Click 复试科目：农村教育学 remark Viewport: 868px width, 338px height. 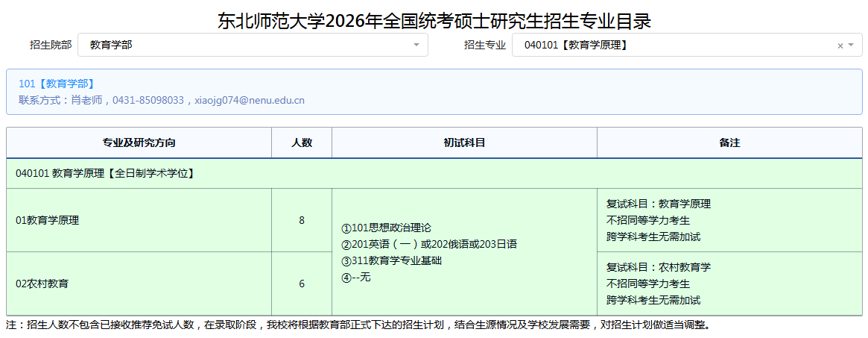(x=659, y=268)
